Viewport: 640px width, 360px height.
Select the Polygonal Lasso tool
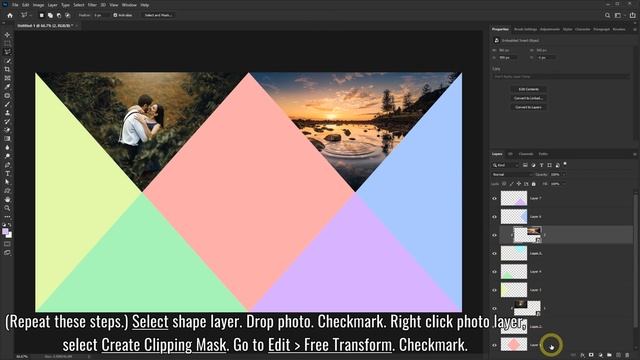[7, 52]
